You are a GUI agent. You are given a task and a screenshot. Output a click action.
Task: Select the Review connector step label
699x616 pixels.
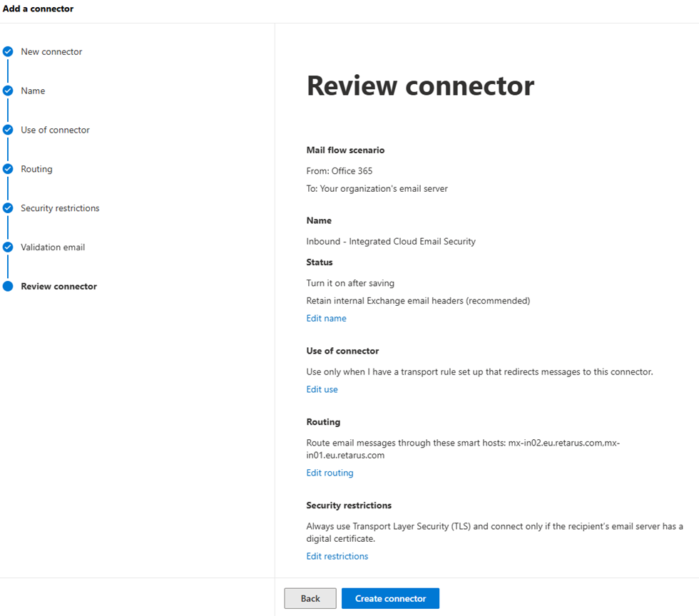pyautogui.click(x=58, y=287)
